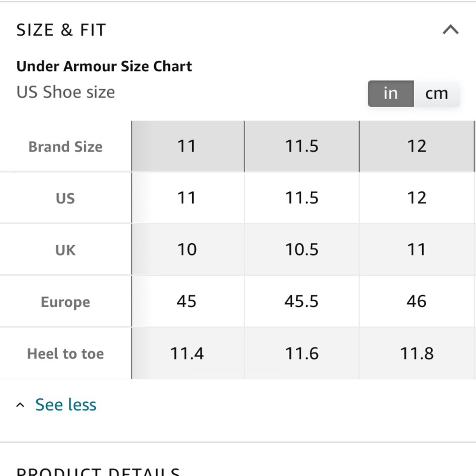Click the Brand Size row label
This screenshot has height=476, width=476.
click(x=65, y=147)
